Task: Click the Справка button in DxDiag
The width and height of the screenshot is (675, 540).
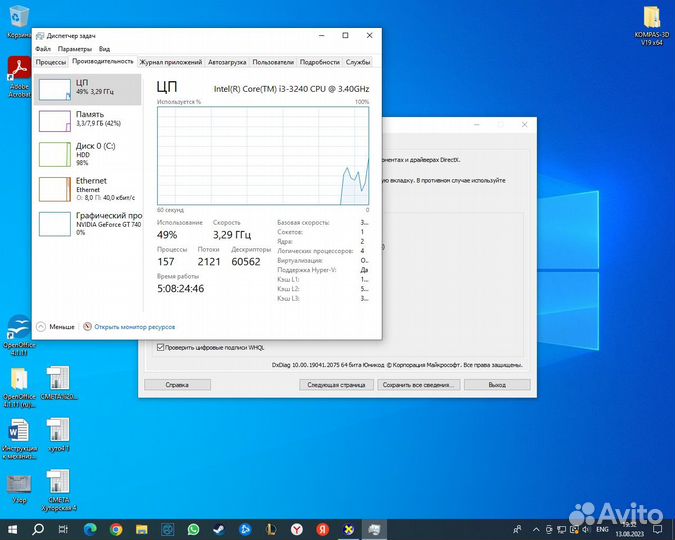Action: [x=177, y=385]
